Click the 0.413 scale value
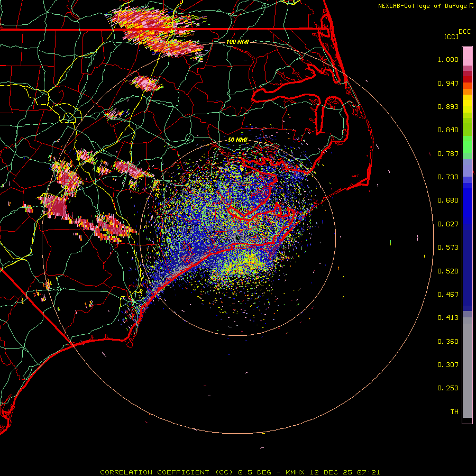The image size is (476, 476). click(x=448, y=318)
